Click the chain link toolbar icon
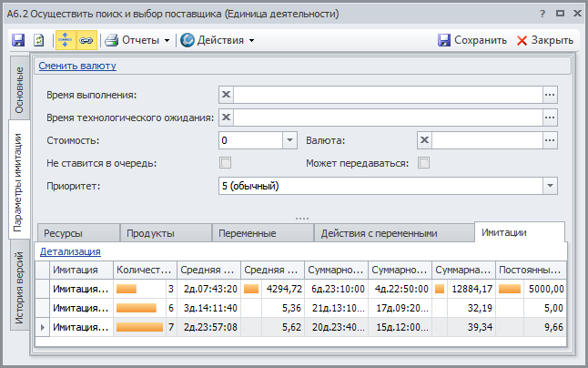Viewport: 588px width, 368px height. (x=86, y=40)
